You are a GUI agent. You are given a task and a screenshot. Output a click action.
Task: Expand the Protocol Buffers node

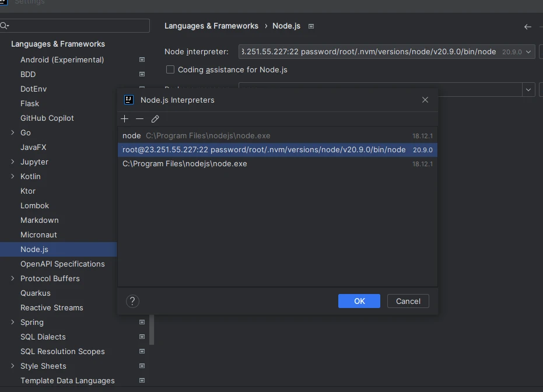13,278
